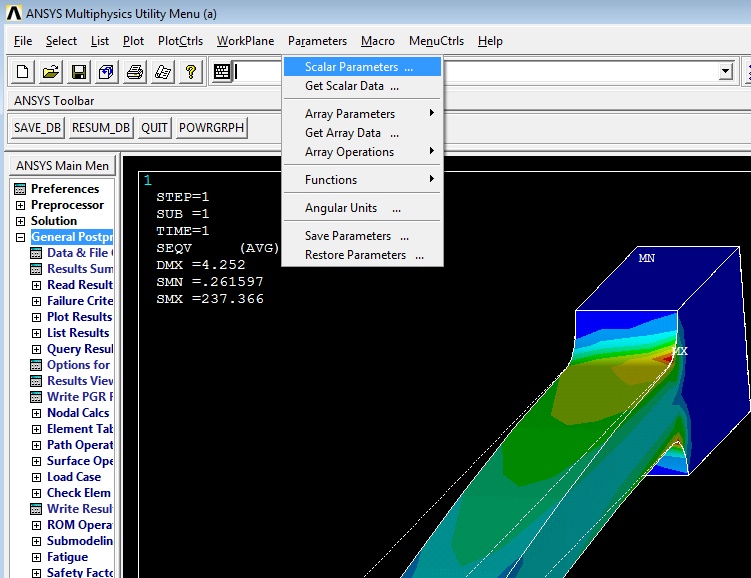
Task: Click the QUIT toolbar button
Action: (154, 128)
